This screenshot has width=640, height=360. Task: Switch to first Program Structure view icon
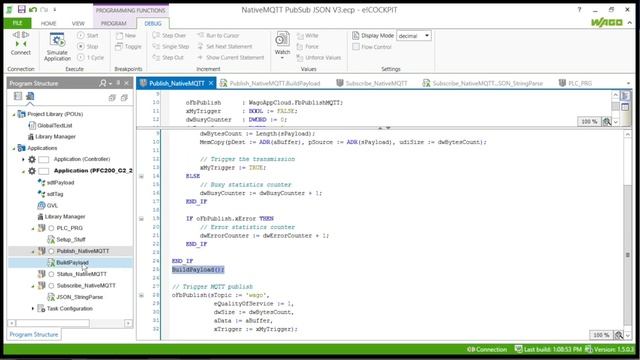18,96
